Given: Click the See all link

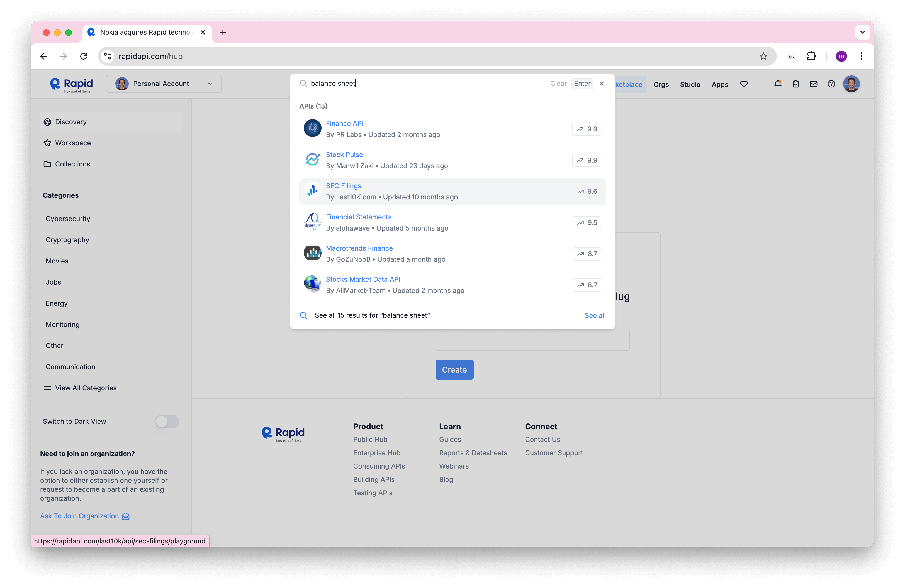Looking at the screenshot, I should [595, 316].
